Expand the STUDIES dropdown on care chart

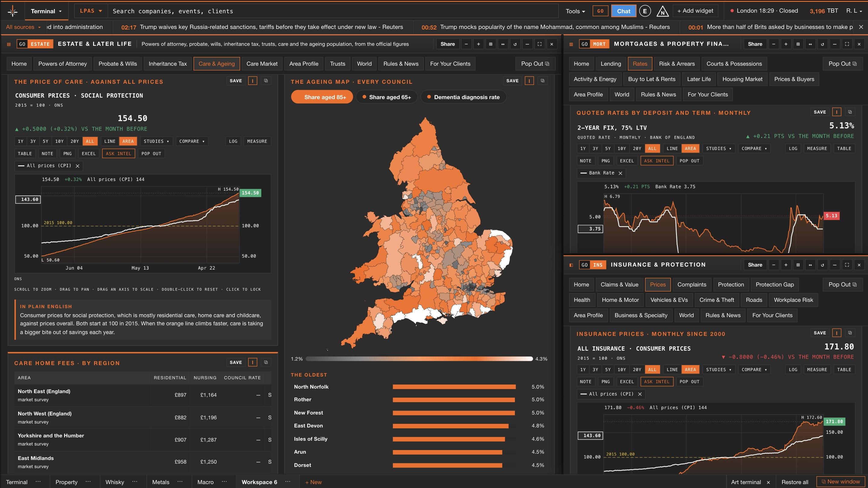pos(156,142)
